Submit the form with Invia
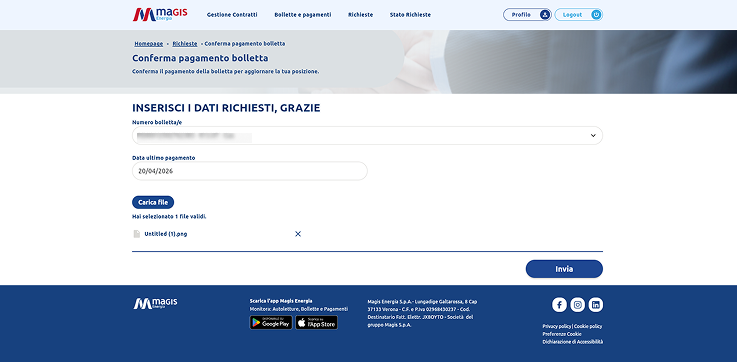Screen dimensions: 737x362 coord(564,269)
